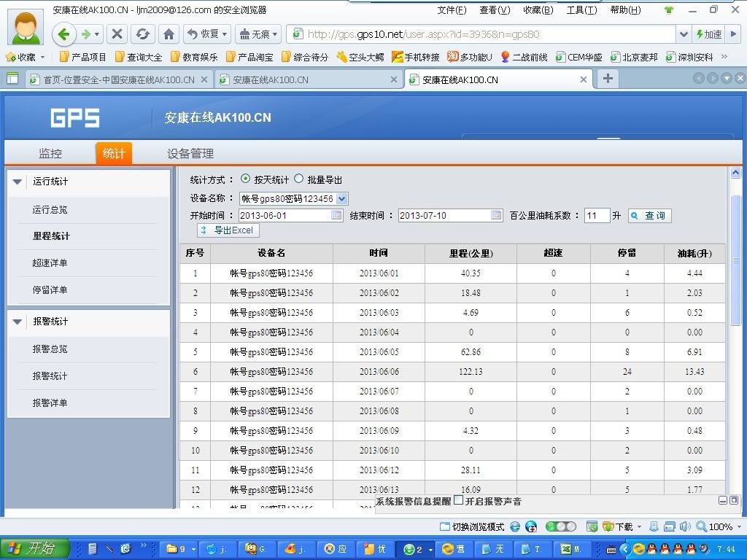Open 里程统计 in the sidebar
The height and width of the screenshot is (560, 747).
(51, 236)
